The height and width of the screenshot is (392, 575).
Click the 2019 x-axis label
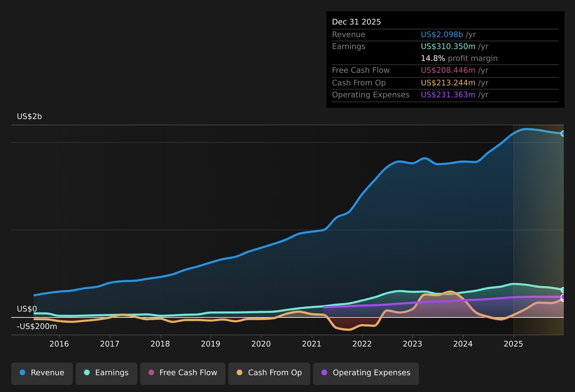click(210, 344)
